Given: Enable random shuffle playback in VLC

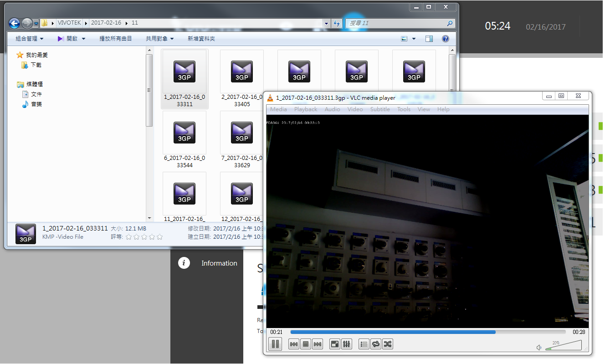Looking at the screenshot, I should tap(387, 344).
